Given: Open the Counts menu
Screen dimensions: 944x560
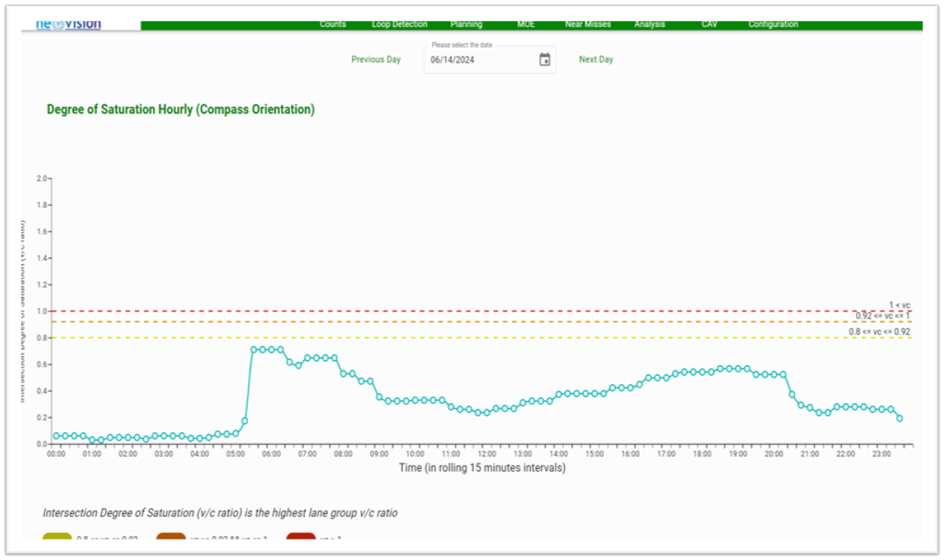Looking at the screenshot, I should click(333, 24).
